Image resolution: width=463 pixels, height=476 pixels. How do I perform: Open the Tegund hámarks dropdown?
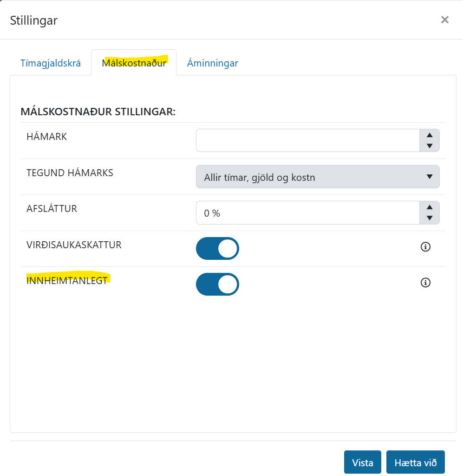coord(318,177)
